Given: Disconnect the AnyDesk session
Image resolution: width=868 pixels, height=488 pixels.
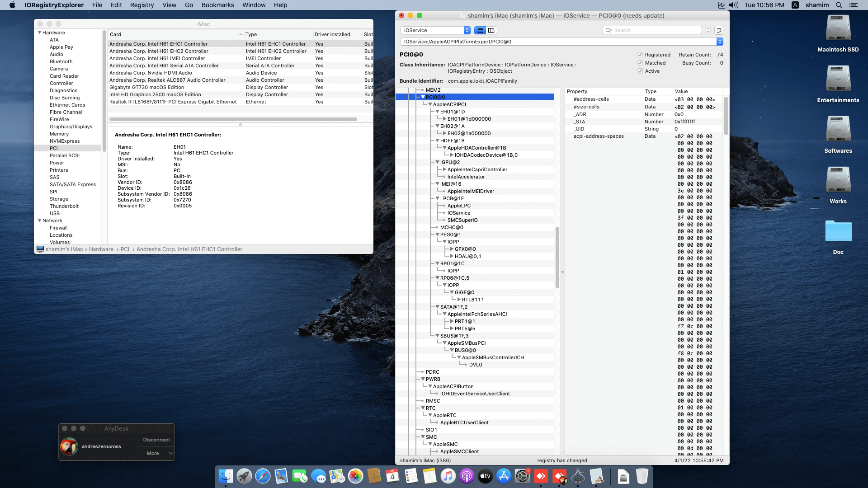Looking at the screenshot, I should tap(156, 440).
